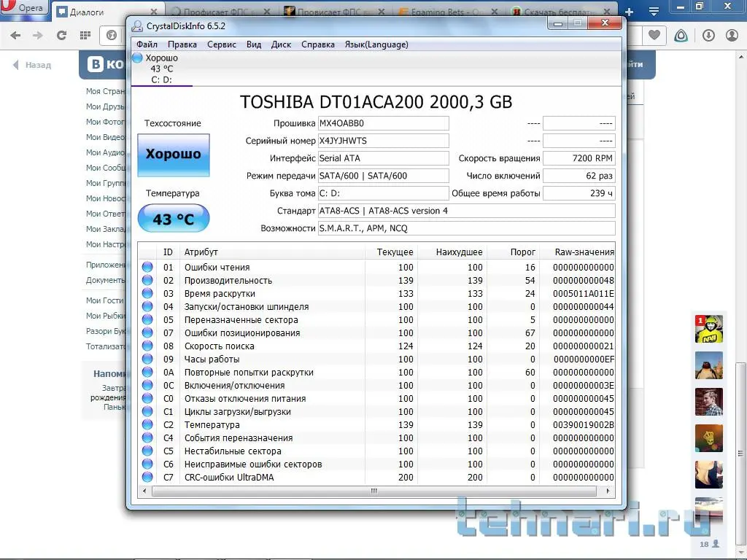Viewport: 747px width, 560px height.
Task: Click the Назад link on VK page
Action: [x=32, y=65]
